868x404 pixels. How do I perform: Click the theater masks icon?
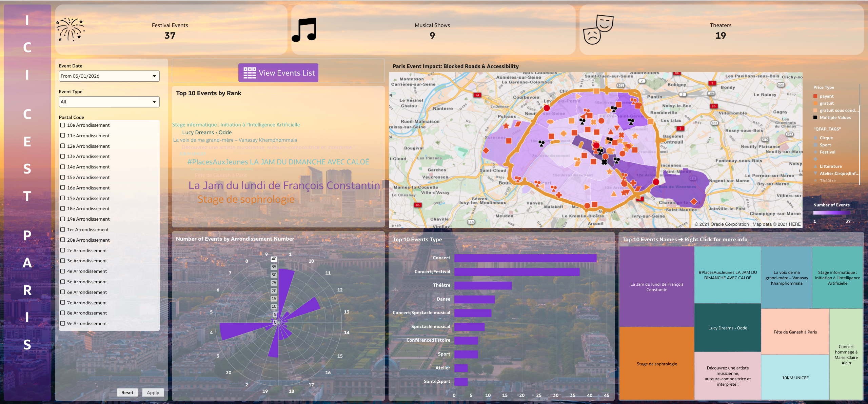(598, 29)
